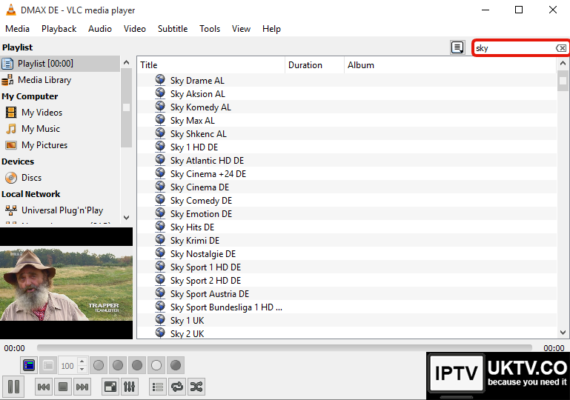
Task: Toggle loop repeat mode icon
Action: 177,387
